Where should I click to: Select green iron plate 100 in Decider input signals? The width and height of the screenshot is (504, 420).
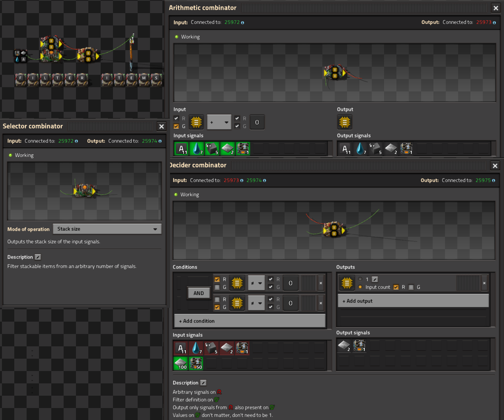tap(180, 363)
